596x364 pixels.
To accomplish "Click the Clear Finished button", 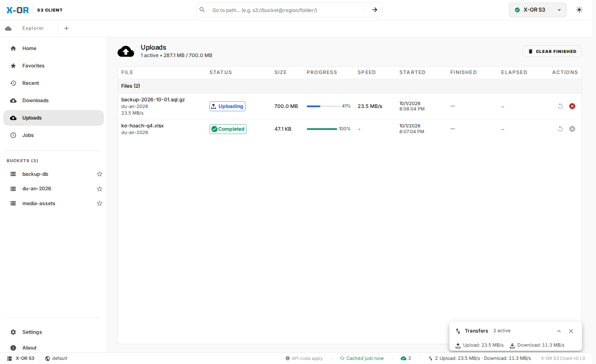I will pos(552,51).
